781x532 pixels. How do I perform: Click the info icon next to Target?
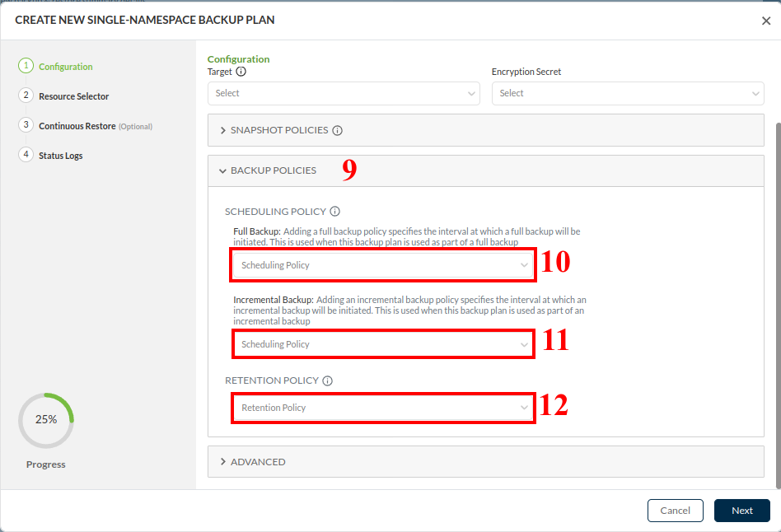(x=241, y=72)
